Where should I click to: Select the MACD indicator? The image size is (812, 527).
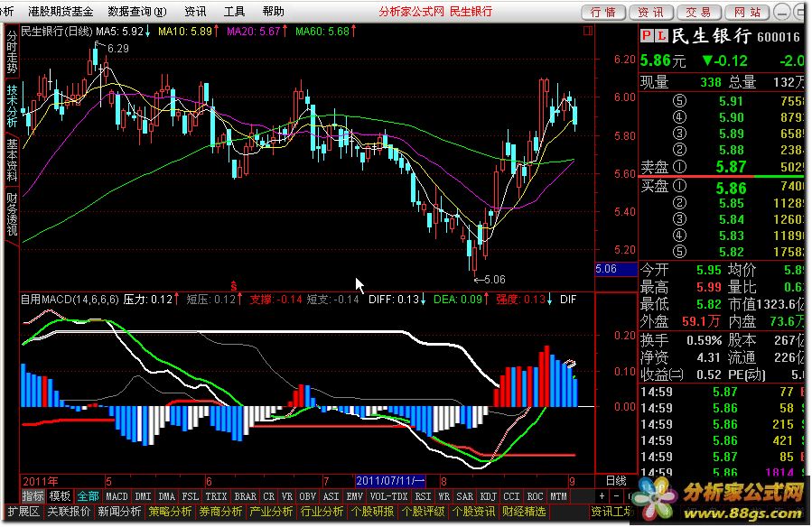[117, 496]
